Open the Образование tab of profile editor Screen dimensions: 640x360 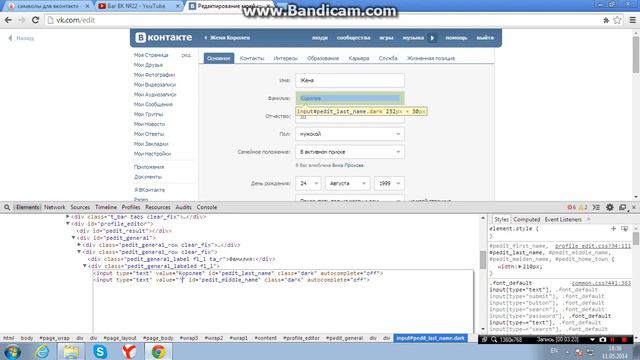[x=323, y=58]
